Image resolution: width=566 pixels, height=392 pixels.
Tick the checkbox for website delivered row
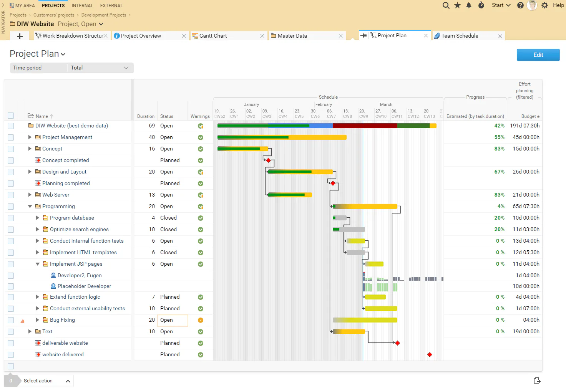pos(11,355)
